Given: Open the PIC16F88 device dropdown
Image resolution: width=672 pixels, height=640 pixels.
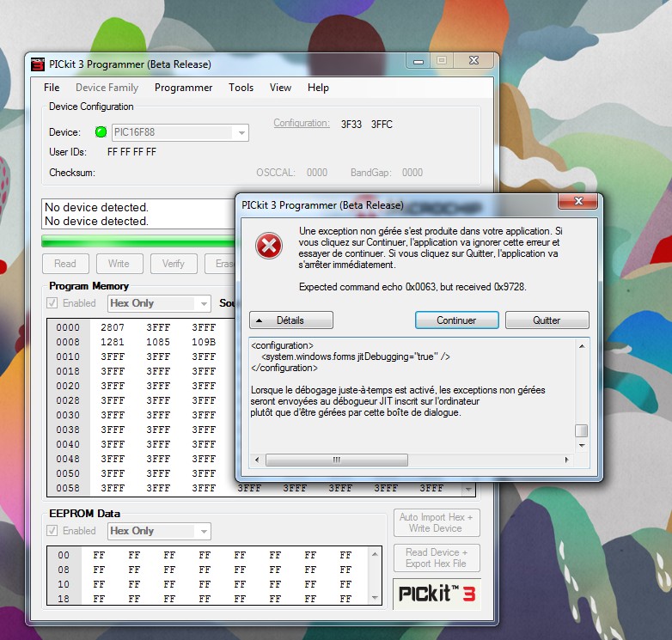Looking at the screenshot, I should click(x=241, y=133).
